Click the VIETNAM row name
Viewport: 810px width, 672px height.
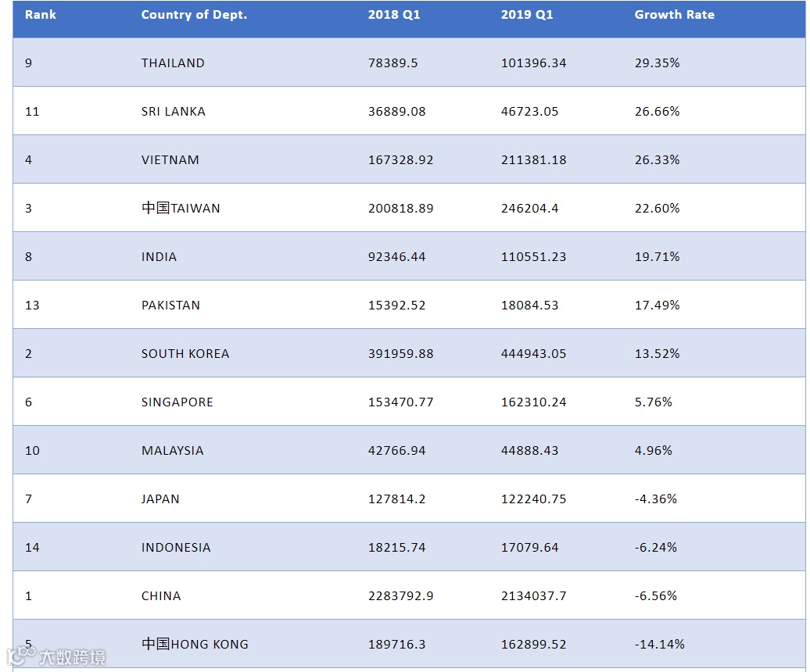(x=170, y=160)
